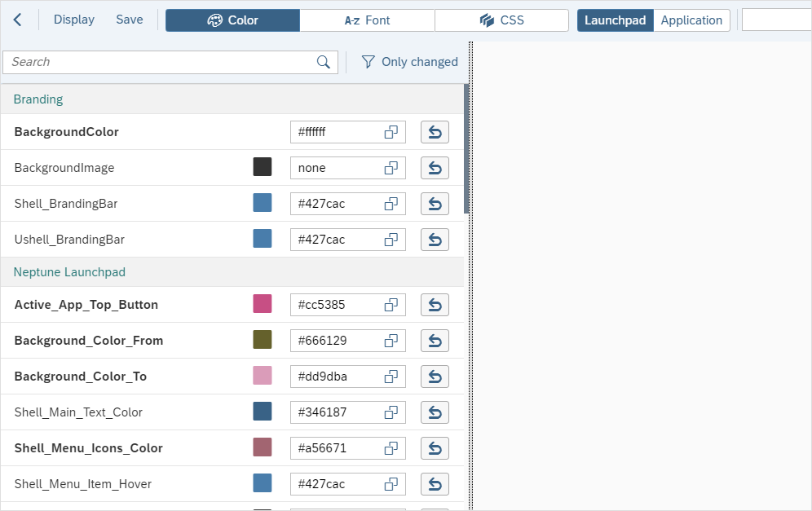812x511 pixels.
Task: Open the CSS tab
Action: tap(502, 20)
